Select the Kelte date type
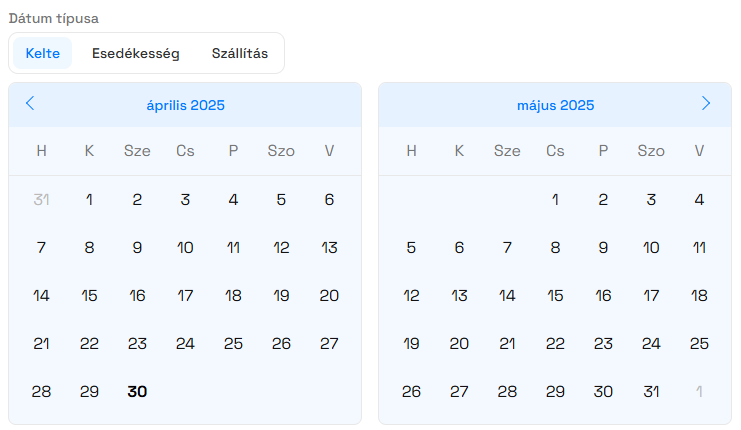The height and width of the screenshot is (430, 741). 43,53
